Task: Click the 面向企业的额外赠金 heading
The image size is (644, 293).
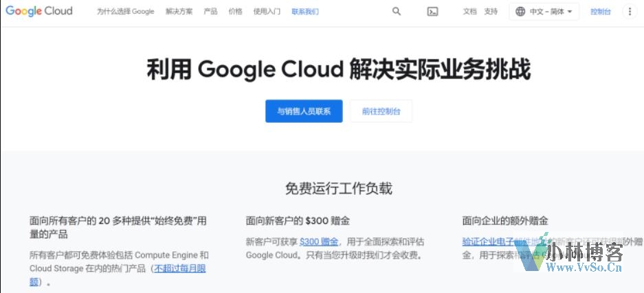Action: [505, 221]
